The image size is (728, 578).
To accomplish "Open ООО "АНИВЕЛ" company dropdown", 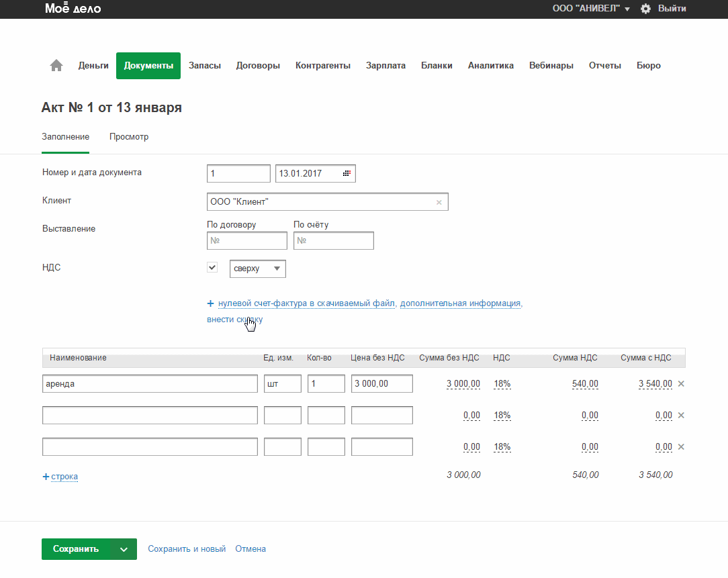I will coord(591,9).
